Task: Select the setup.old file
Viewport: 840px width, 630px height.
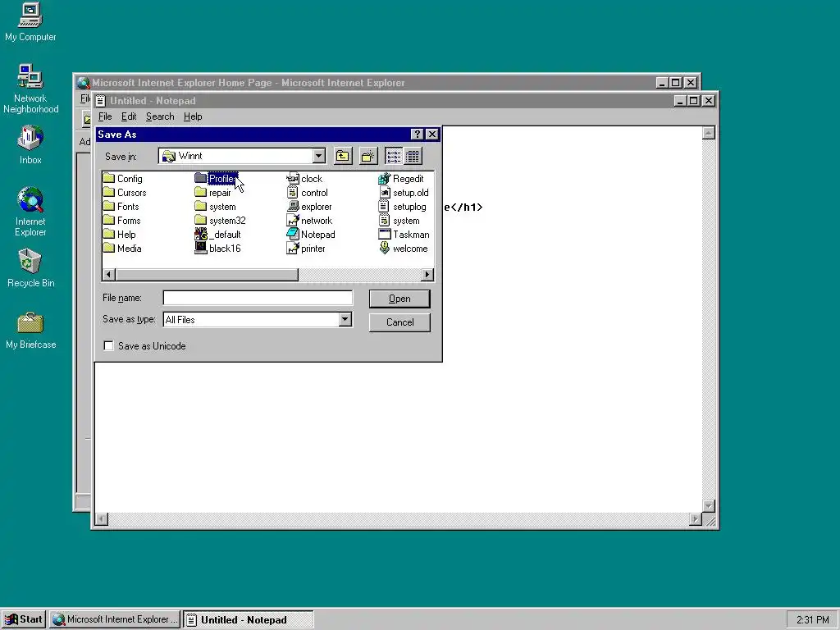Action: click(404, 192)
